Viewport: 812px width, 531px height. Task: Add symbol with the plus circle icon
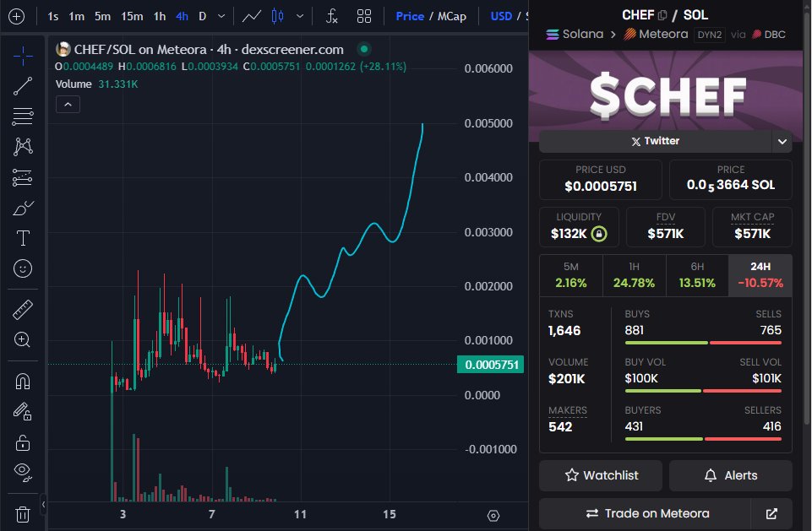pos(17,17)
